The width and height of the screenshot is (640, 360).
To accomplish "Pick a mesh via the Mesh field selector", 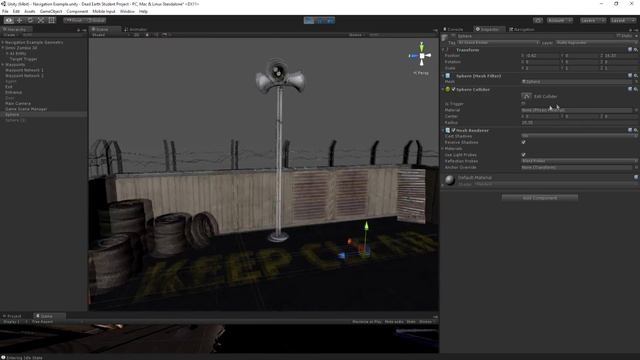I will [x=636, y=82].
